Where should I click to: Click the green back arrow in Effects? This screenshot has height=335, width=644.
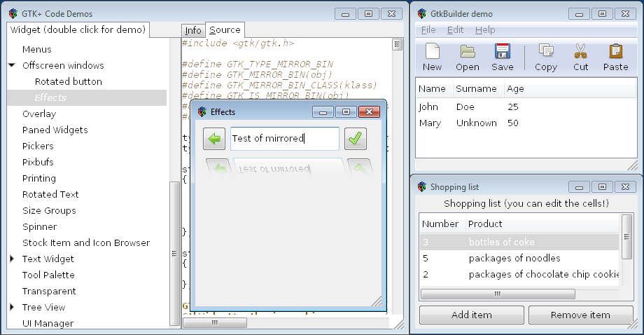[214, 139]
